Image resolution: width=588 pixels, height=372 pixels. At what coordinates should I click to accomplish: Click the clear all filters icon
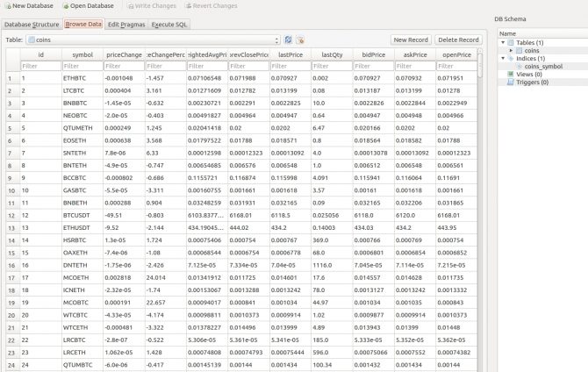(x=300, y=40)
